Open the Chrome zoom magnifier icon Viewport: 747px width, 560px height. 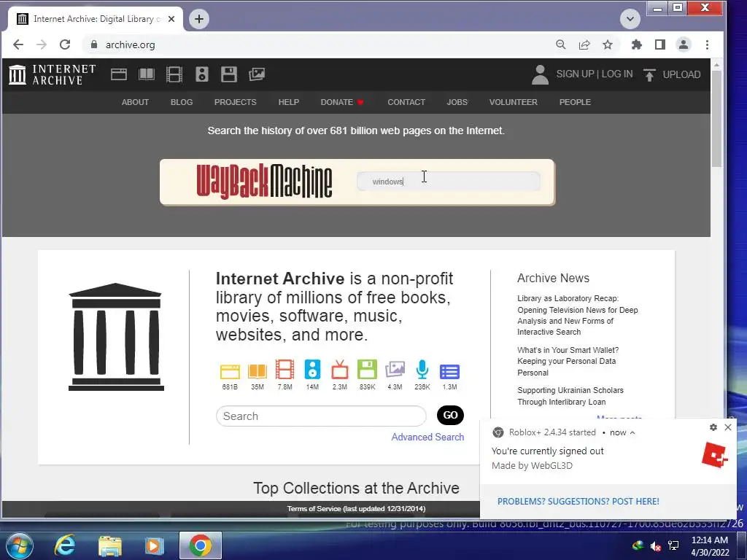(x=561, y=44)
